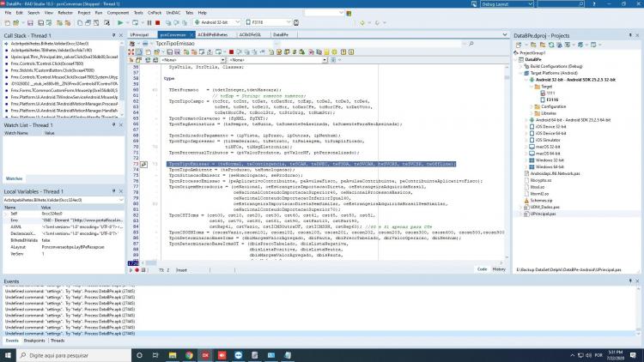Open the File menu
This screenshot has width=644, height=362.
8,13
